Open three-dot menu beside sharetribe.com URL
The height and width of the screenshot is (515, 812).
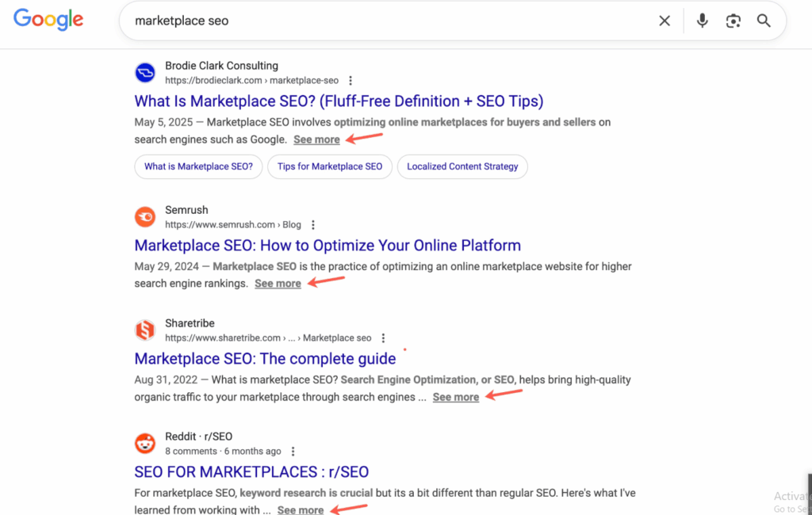pos(383,338)
